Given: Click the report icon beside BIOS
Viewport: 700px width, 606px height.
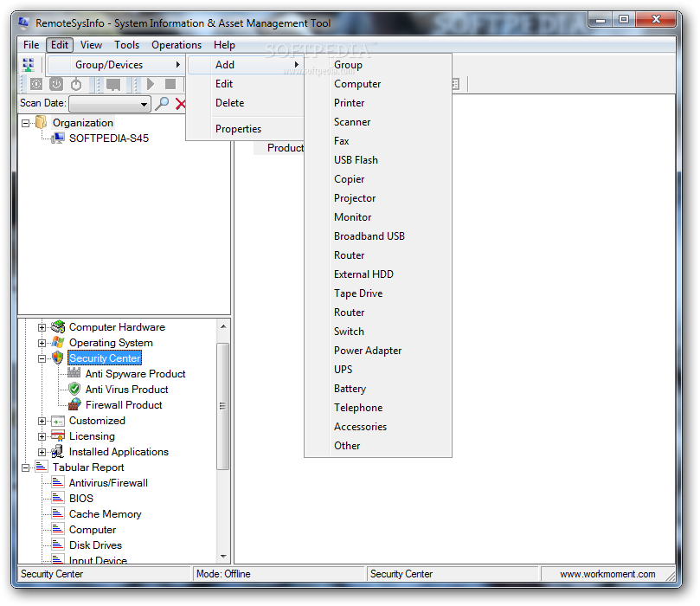Looking at the screenshot, I should click(58, 498).
